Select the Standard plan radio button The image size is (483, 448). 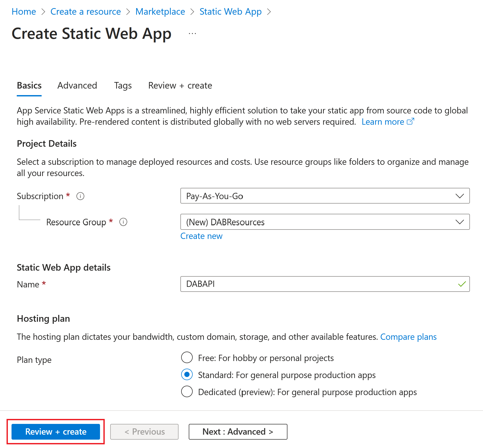pyautogui.click(x=187, y=375)
